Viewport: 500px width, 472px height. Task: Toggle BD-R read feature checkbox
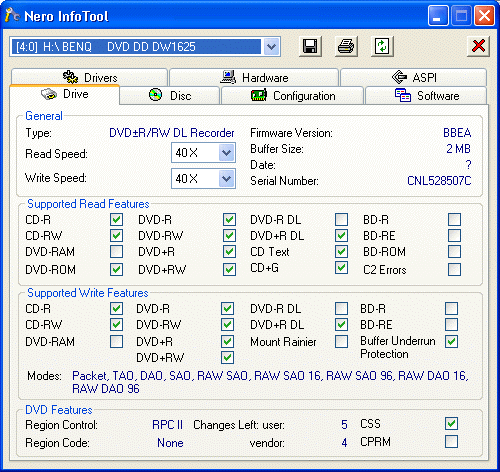[454, 220]
